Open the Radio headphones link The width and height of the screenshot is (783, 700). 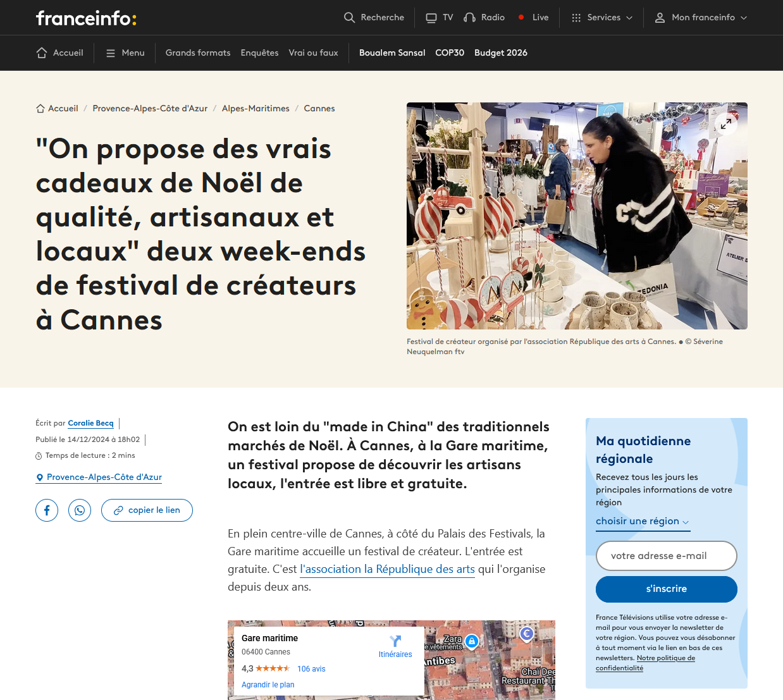(484, 18)
